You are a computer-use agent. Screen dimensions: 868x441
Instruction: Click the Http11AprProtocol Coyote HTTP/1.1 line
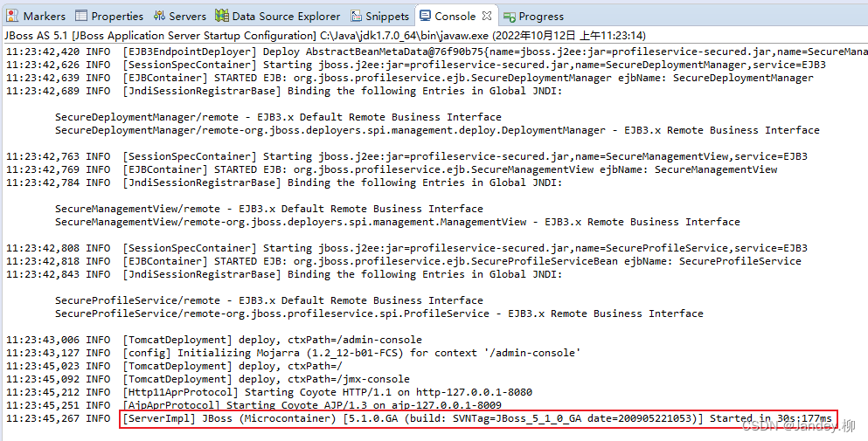tap(269, 392)
